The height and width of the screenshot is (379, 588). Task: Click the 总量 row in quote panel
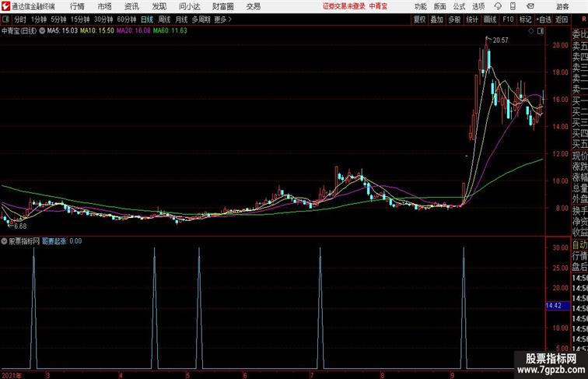(579, 188)
